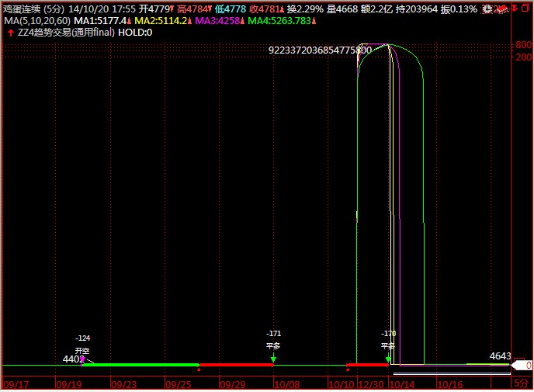Click the green 平多 arrow labeled -171
The width and height of the screenshot is (534, 392).
273,357
